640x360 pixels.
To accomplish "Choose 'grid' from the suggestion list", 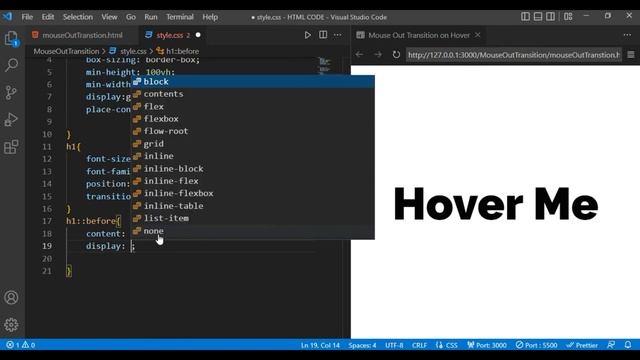I will [253, 144].
